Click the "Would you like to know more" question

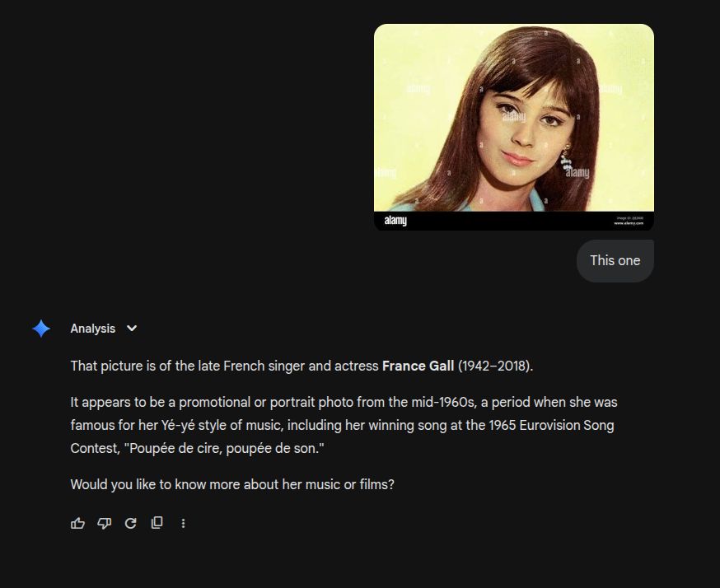(232, 484)
